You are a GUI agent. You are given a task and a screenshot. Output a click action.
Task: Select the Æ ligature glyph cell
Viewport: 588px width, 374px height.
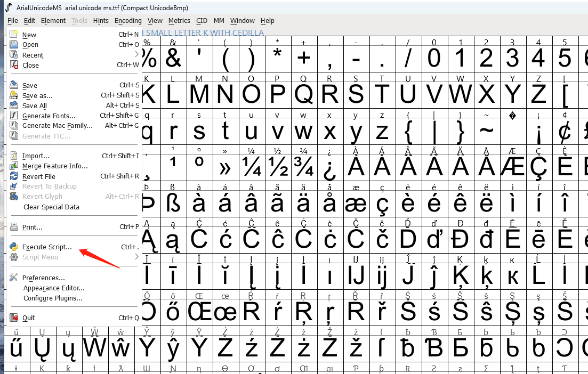point(513,167)
